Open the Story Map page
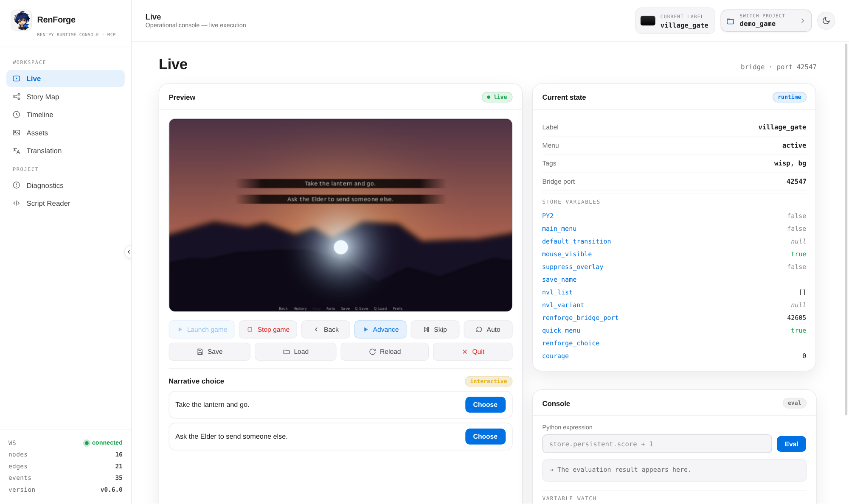Screen dimensions: 849x504 65,97
